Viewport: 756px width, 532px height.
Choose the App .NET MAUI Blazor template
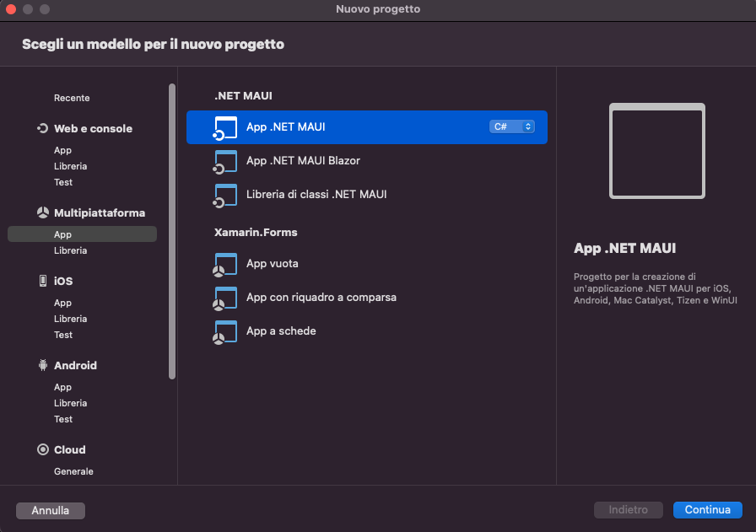tap(367, 161)
